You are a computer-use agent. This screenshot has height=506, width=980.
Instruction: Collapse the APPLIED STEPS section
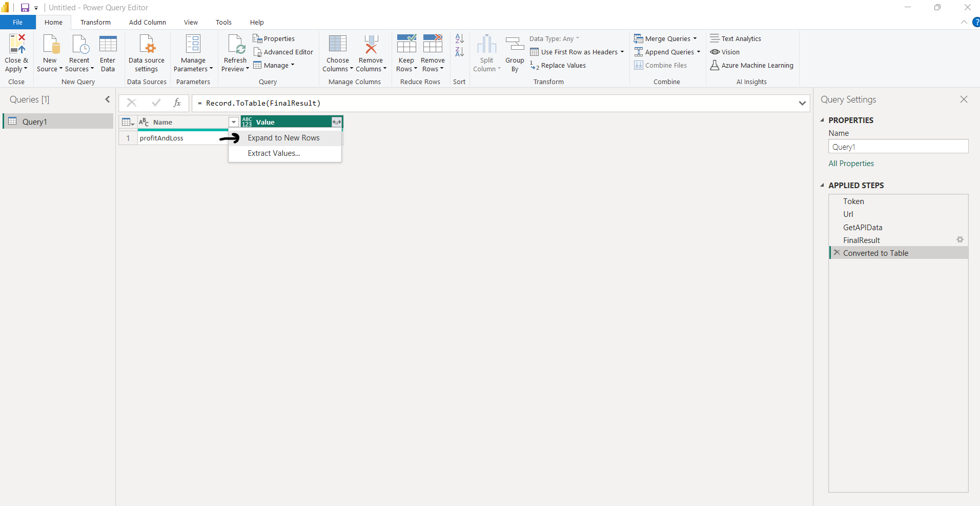[x=822, y=185]
